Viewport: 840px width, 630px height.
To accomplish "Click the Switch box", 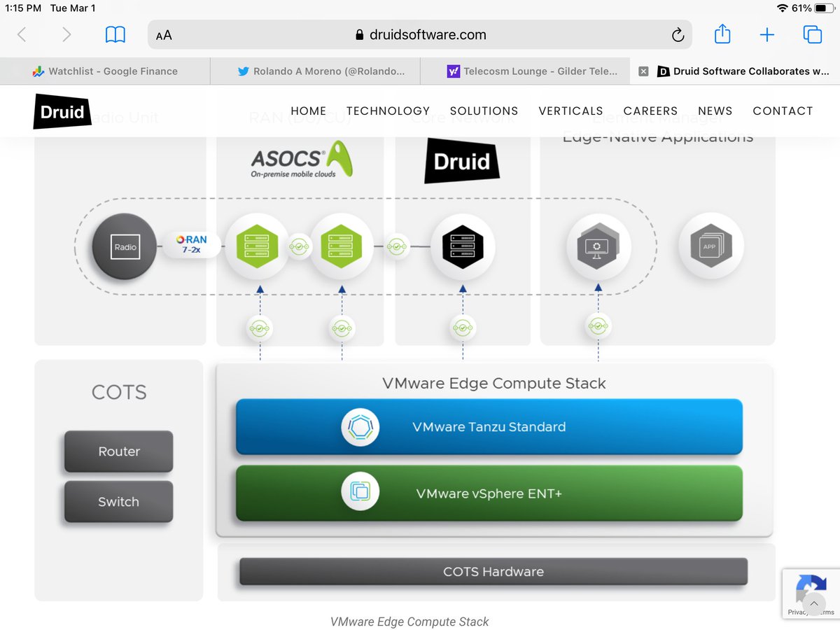I will (x=119, y=501).
